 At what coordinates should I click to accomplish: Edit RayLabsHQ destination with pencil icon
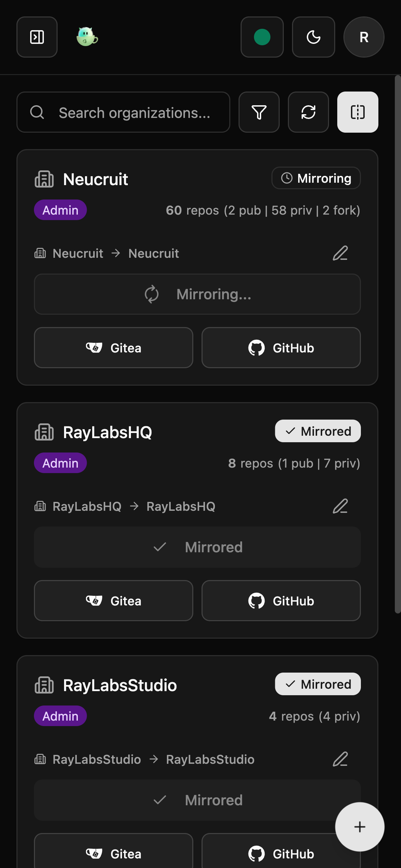(340, 506)
